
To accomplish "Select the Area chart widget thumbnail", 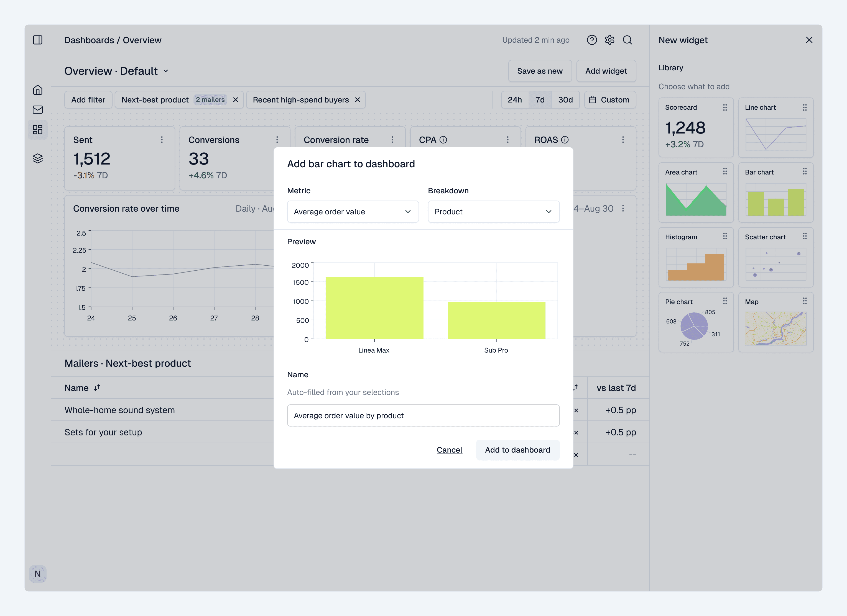I will click(x=696, y=192).
